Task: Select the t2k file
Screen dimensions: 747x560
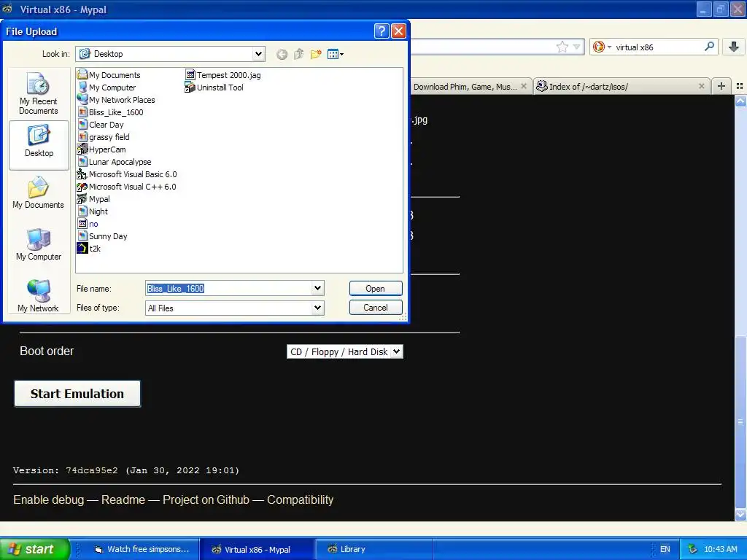Action: pyautogui.click(x=89, y=248)
